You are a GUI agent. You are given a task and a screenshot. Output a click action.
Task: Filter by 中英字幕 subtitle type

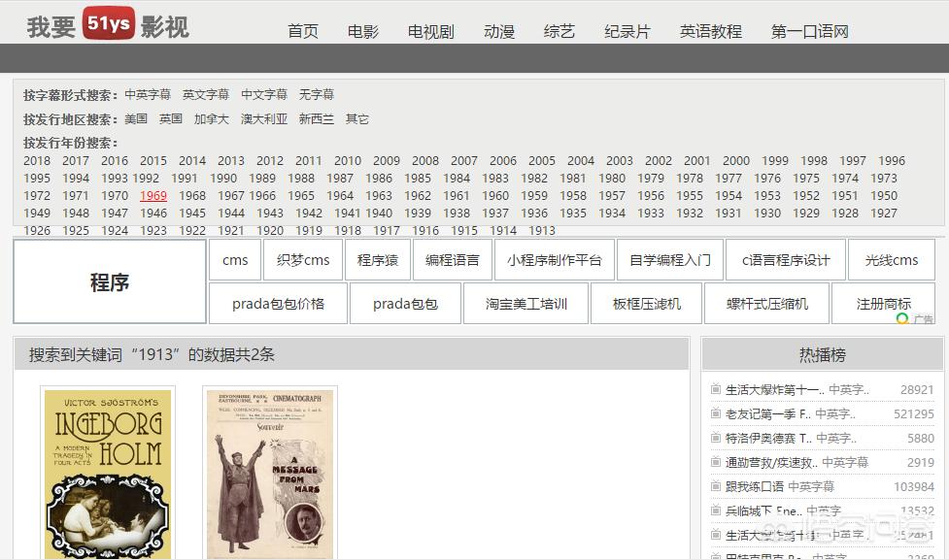point(148,94)
